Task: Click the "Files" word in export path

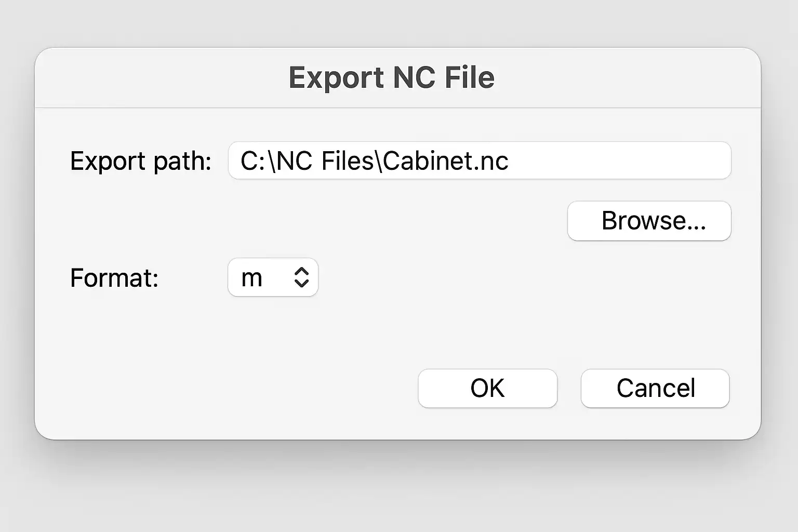Action: [x=348, y=161]
